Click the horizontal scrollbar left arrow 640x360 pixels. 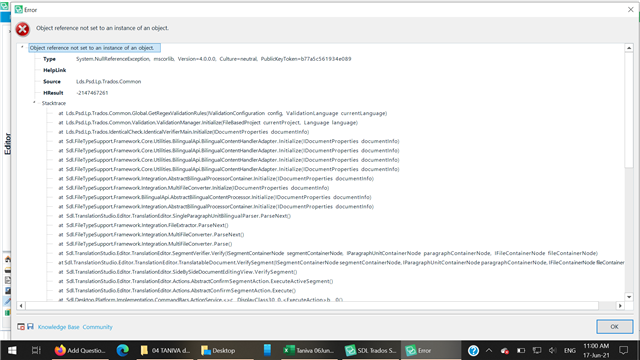tap(21, 305)
